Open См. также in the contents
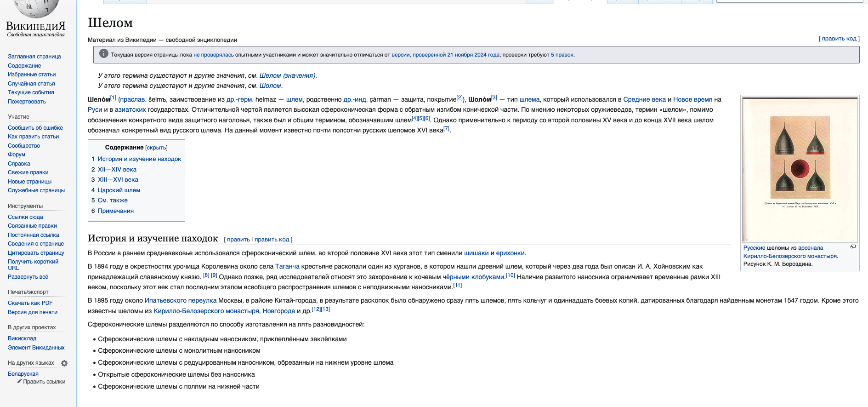This screenshot has width=868, height=407. pyautogui.click(x=113, y=201)
